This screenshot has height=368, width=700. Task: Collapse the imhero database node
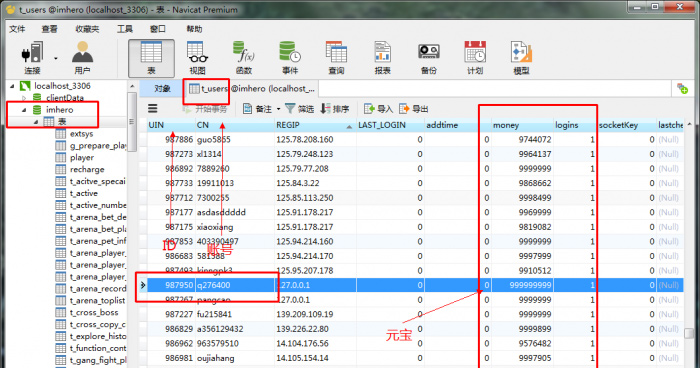coord(24,109)
